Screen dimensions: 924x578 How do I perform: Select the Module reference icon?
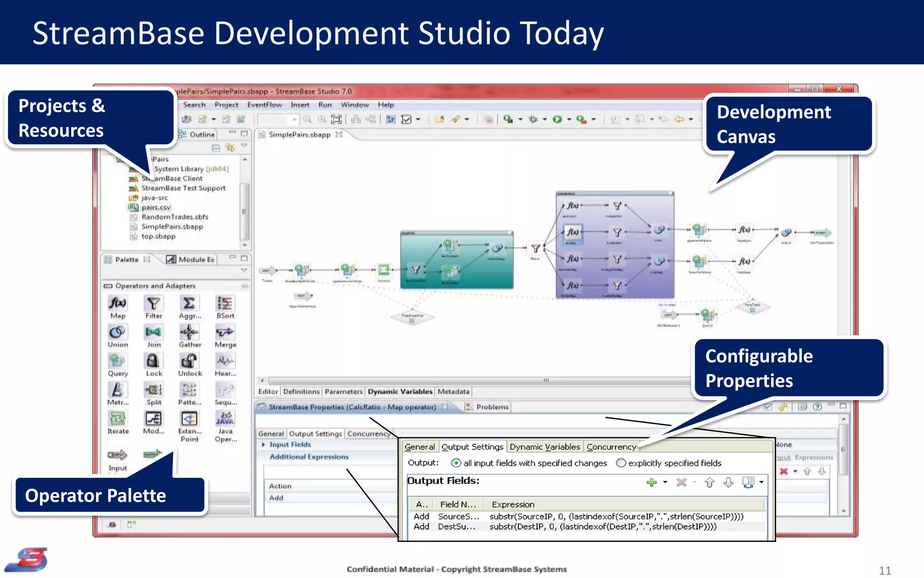[153, 419]
